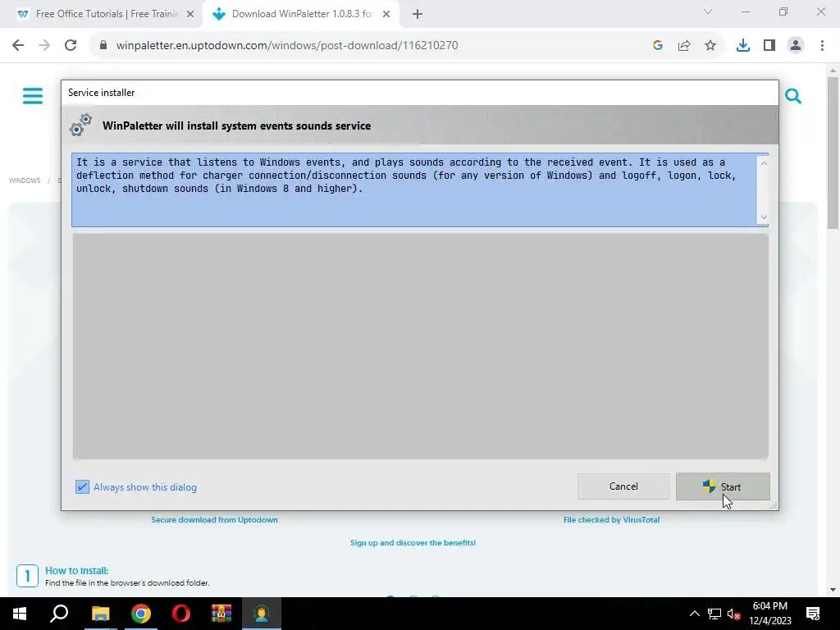The height and width of the screenshot is (630, 840).
Task: Click Sign up and discover the benefits
Action: (413, 543)
